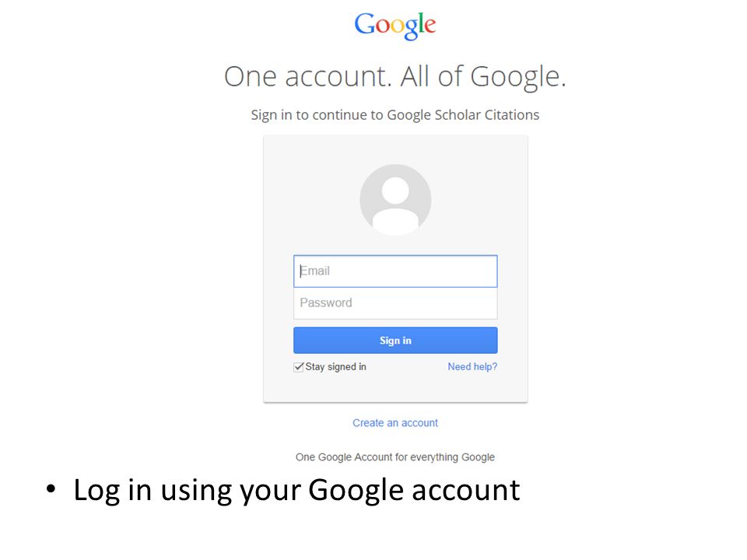Open the Create an account link

[395, 423]
